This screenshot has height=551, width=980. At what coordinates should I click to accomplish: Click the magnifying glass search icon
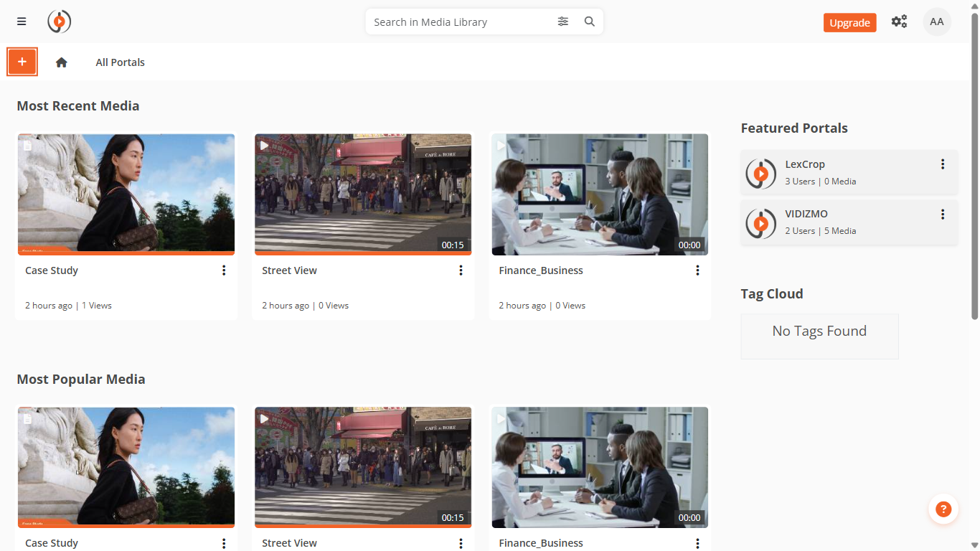[x=590, y=22]
